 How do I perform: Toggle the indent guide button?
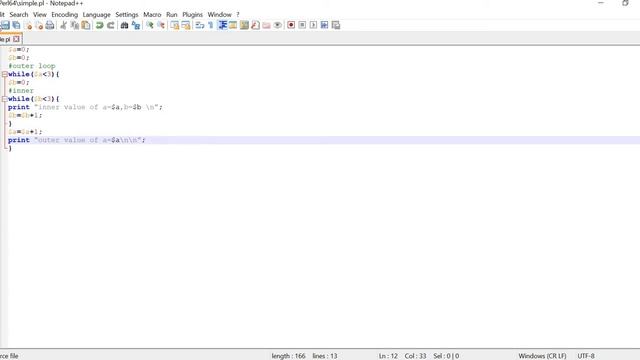(222, 25)
